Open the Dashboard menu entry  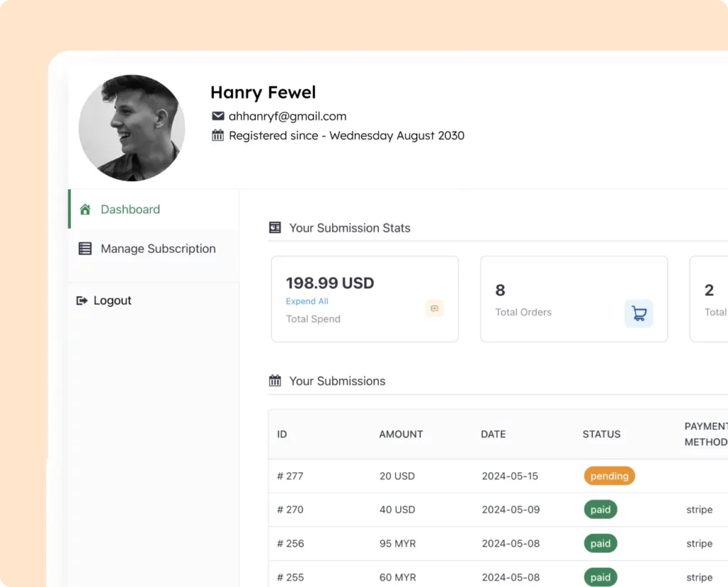(x=129, y=209)
